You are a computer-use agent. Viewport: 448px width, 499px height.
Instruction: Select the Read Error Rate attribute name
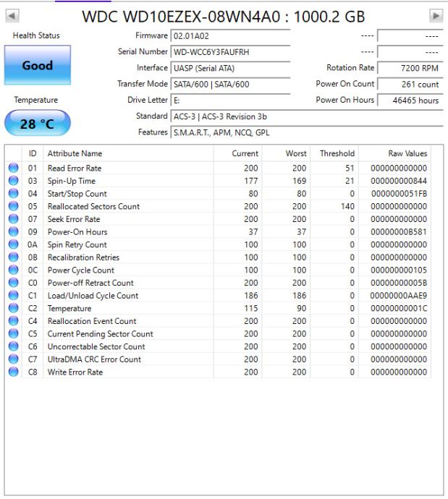tap(75, 168)
